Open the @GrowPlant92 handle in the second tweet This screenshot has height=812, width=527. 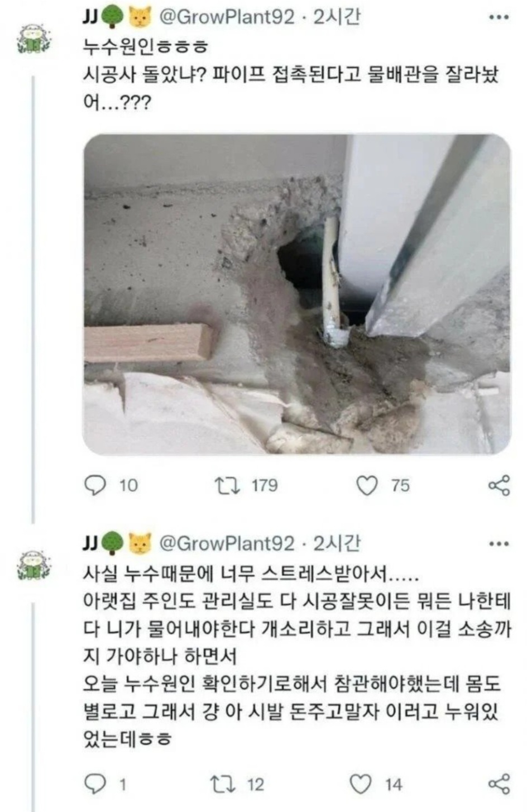click(x=227, y=543)
